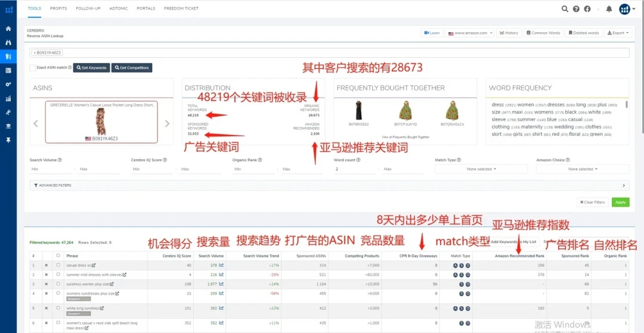Switch to the Freedom Ticket tab
644x333 pixels.
click(x=181, y=8)
